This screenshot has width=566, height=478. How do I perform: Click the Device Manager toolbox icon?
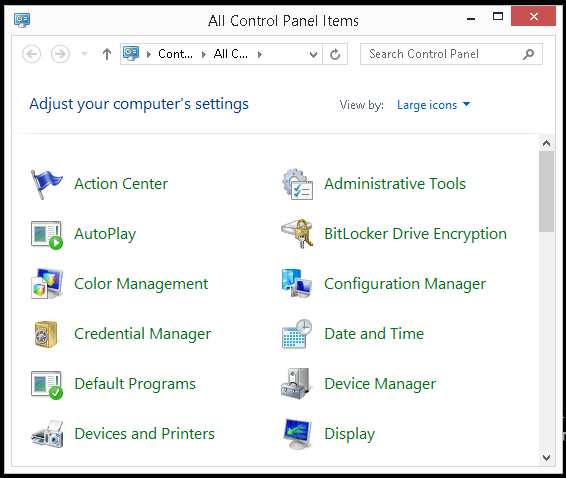(297, 384)
